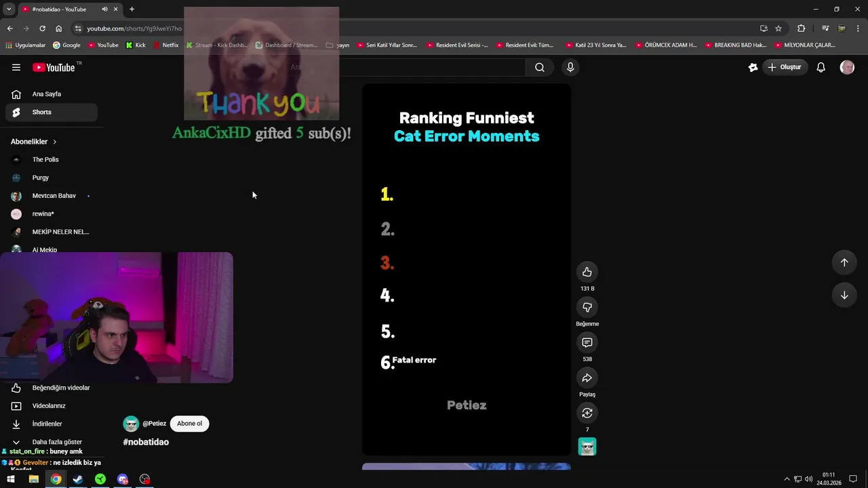The height and width of the screenshot is (488, 868).
Task: Start voice search with microphone icon
Action: coord(570,67)
